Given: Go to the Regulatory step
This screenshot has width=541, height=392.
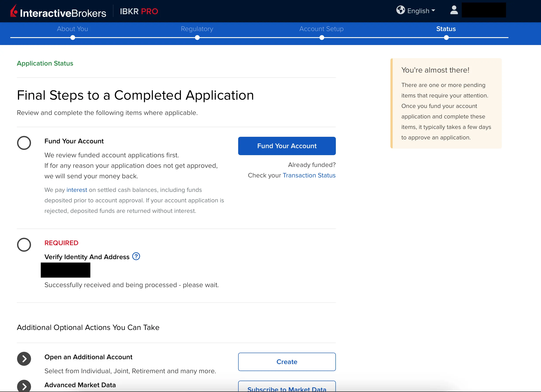Looking at the screenshot, I should (197, 29).
